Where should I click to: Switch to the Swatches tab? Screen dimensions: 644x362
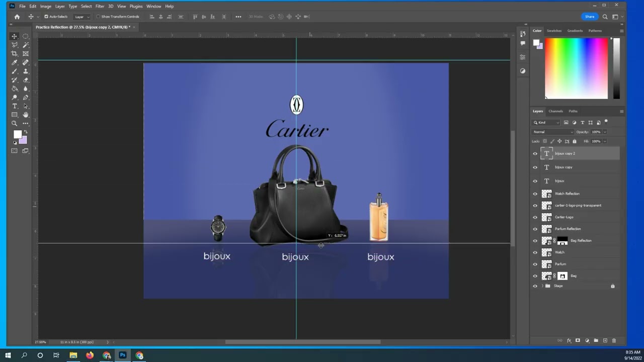[554, 31]
